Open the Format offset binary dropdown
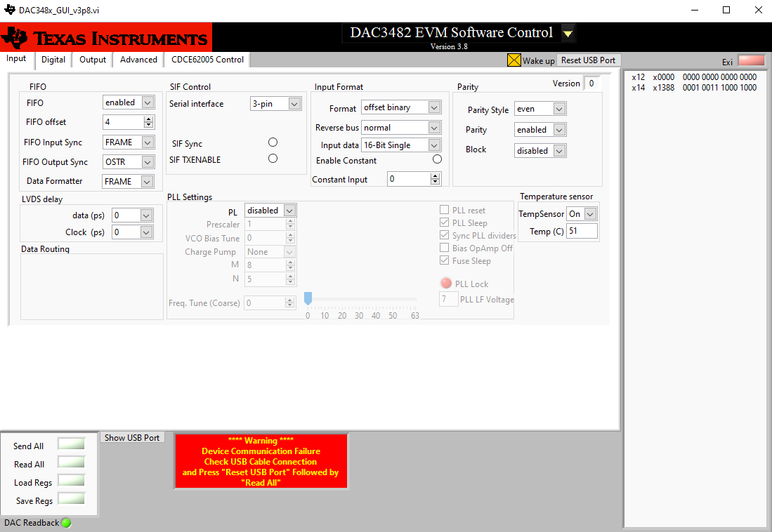 [x=401, y=107]
